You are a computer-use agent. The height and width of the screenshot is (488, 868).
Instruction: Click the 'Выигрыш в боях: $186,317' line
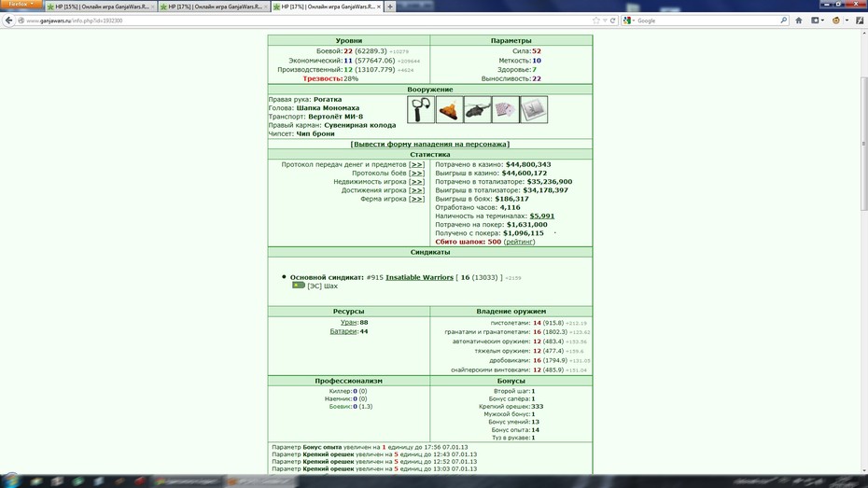click(482, 199)
